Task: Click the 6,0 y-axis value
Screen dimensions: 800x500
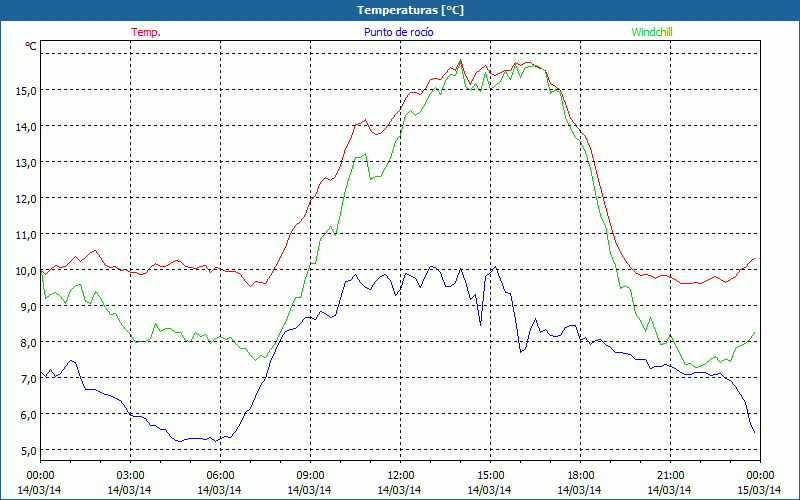Action: pos(28,415)
